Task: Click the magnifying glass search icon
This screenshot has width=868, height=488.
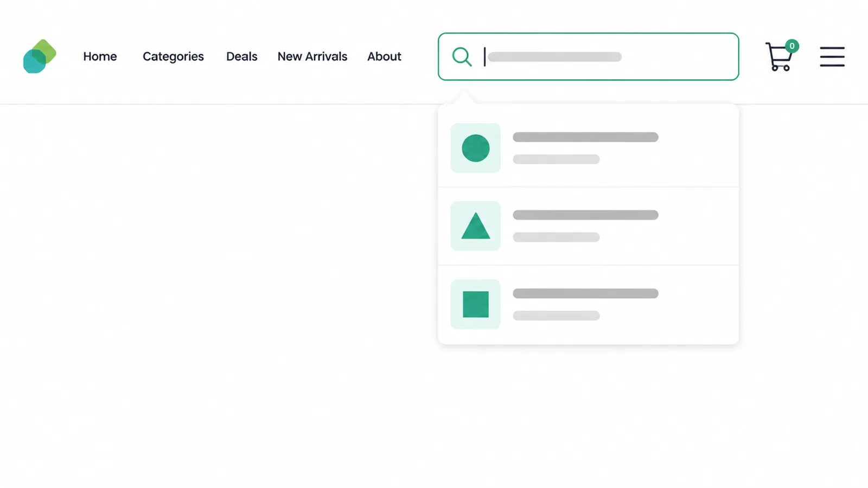Action: (x=462, y=56)
